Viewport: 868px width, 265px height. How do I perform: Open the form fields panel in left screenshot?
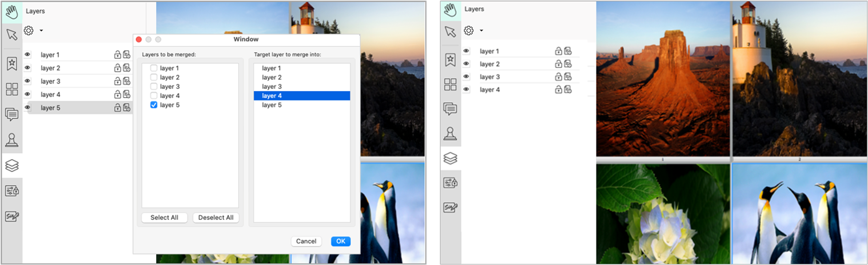[12, 191]
